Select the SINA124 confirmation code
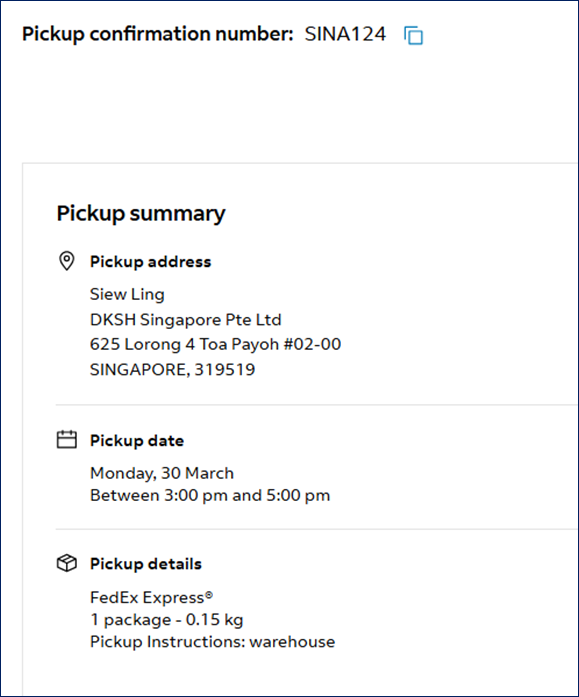This screenshot has width=579, height=697. [345, 34]
